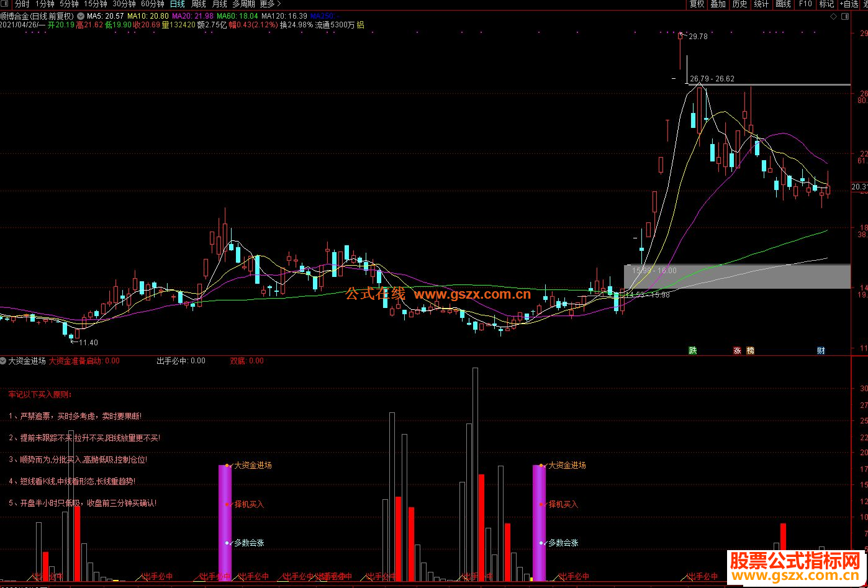Switch to 1分钟 chart period
Image resolution: width=868 pixels, height=588 pixels.
tap(45, 4)
